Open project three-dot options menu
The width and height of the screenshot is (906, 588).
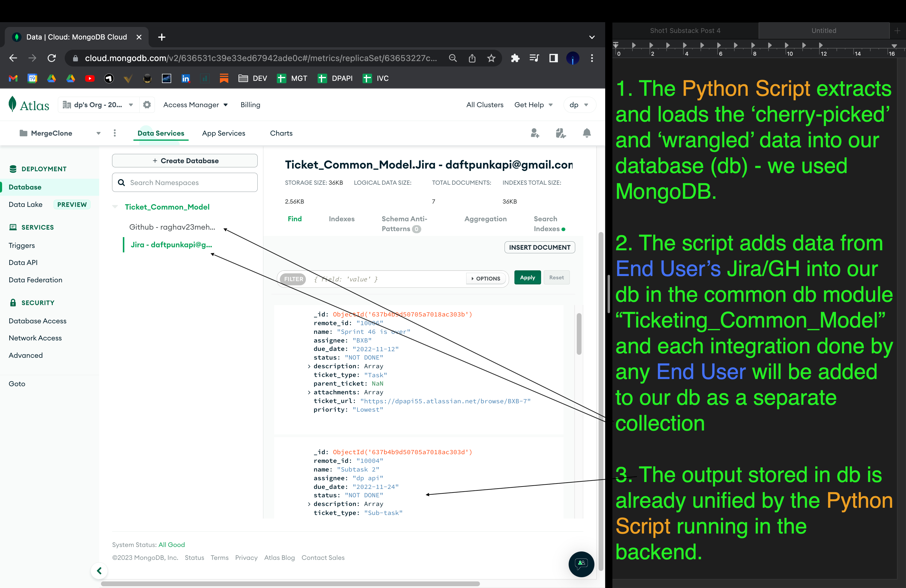114,133
